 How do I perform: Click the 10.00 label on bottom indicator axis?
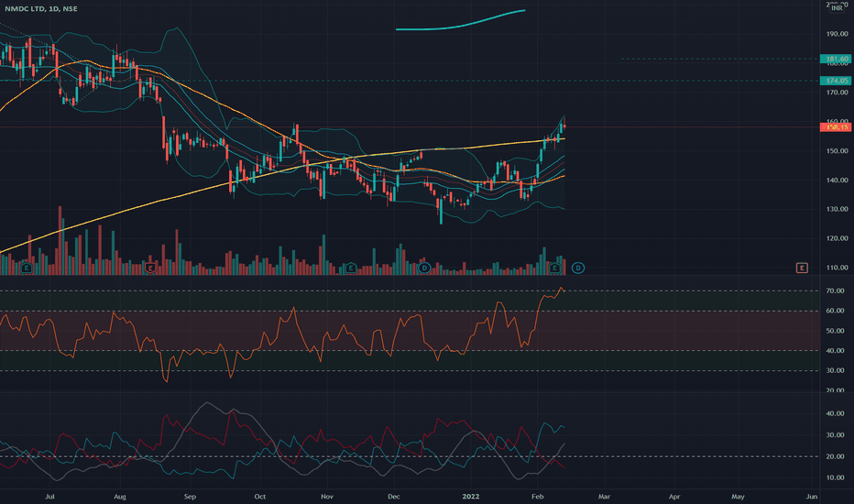coord(835,477)
